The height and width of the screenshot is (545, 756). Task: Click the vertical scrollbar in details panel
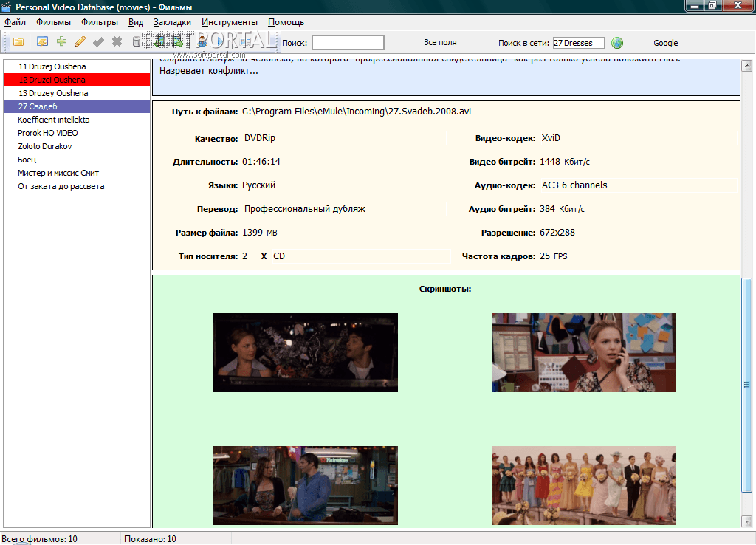(747, 384)
